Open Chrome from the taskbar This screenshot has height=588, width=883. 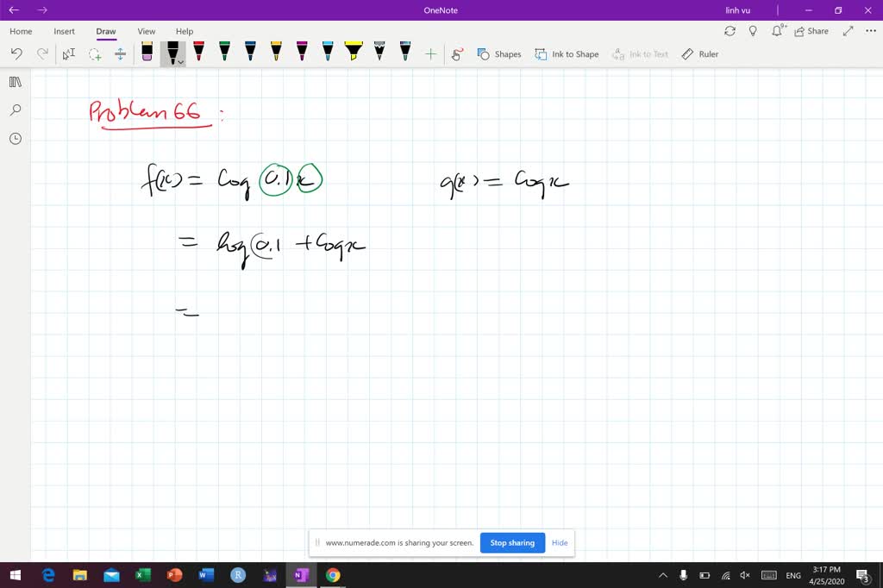click(333, 575)
